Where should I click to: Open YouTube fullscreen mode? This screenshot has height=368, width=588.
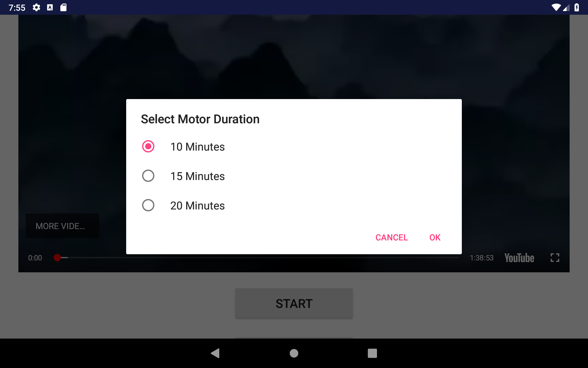[555, 257]
